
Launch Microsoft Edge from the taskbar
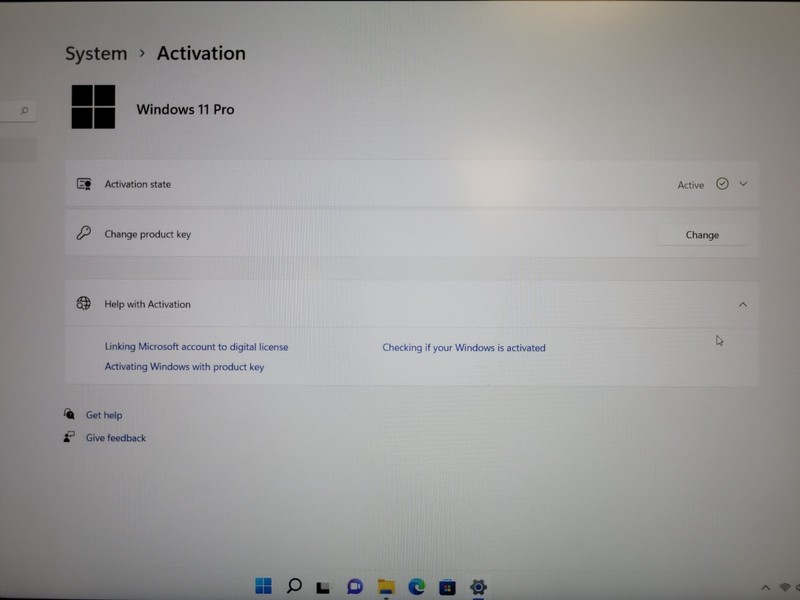(417, 587)
